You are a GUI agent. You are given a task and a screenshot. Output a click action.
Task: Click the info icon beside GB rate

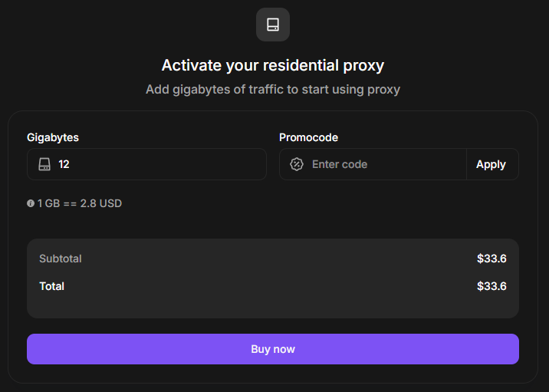click(x=31, y=204)
